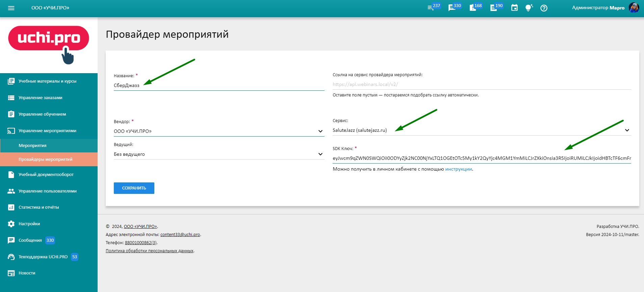Viewport: 644px width, 292px height.
Task: Open the инструкции link
Action: [x=459, y=169]
